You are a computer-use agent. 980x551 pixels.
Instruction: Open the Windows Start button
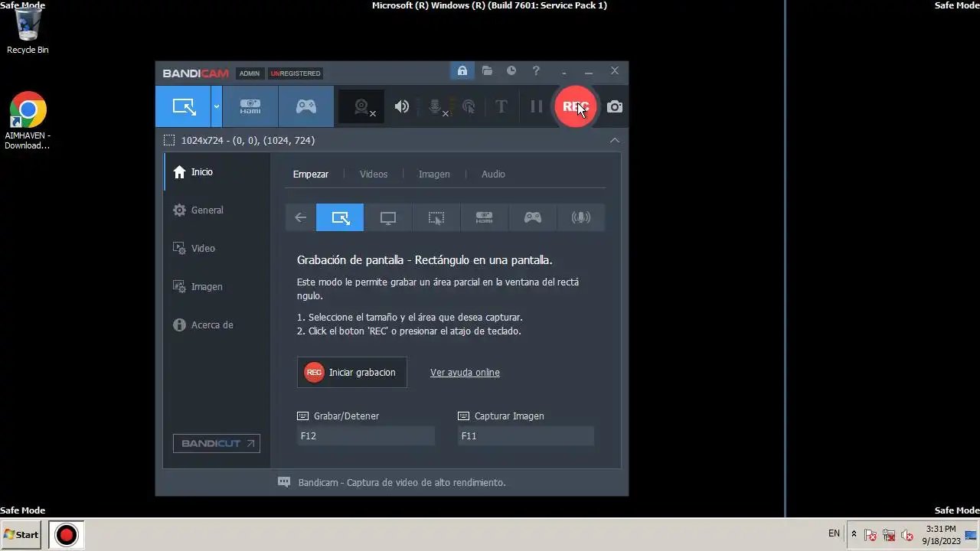(21, 534)
